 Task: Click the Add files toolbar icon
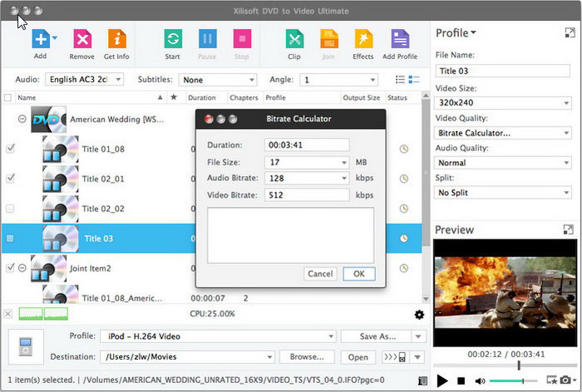[x=39, y=40]
